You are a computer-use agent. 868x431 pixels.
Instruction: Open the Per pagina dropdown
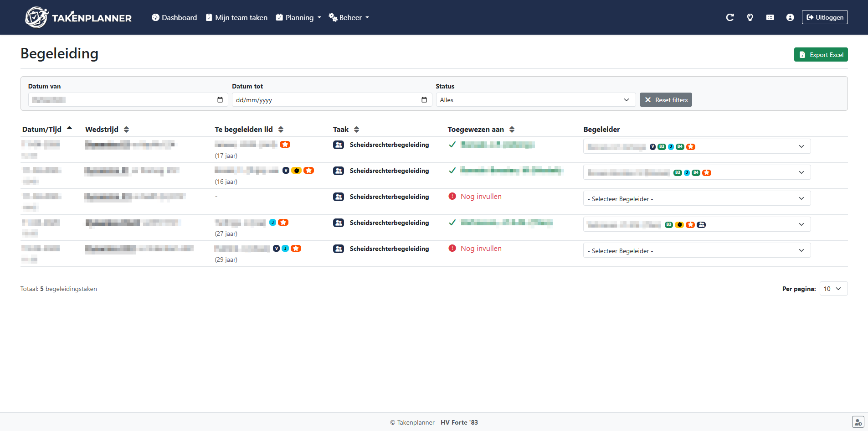click(x=833, y=289)
